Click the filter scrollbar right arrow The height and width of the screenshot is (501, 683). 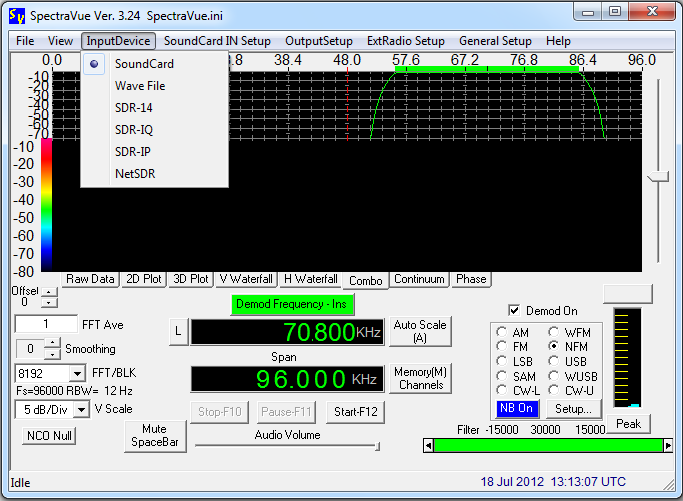pos(668,445)
